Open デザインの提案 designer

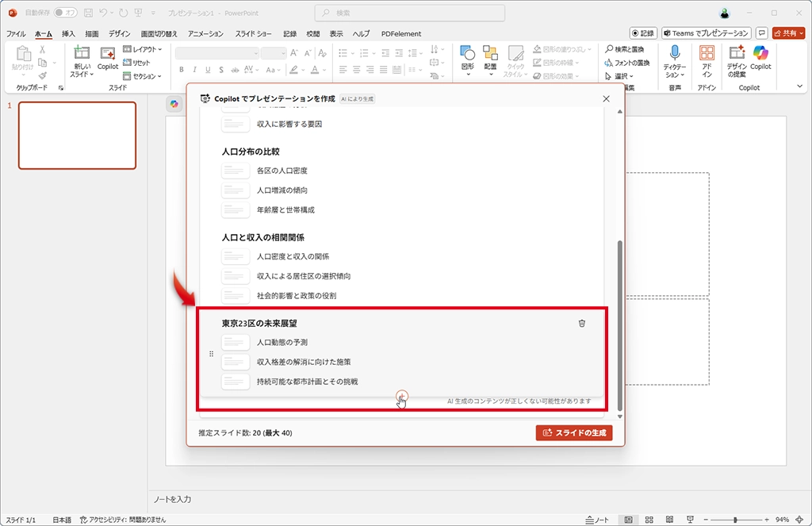[x=737, y=60]
